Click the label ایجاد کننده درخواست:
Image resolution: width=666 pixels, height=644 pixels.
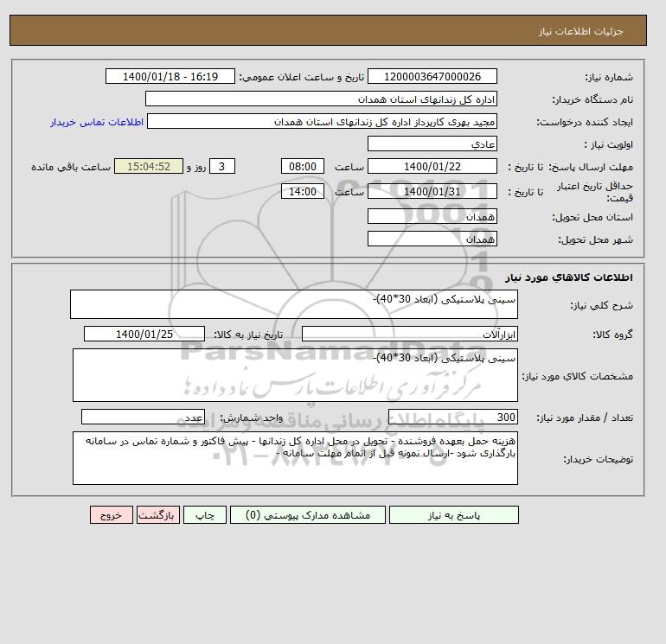(585, 122)
